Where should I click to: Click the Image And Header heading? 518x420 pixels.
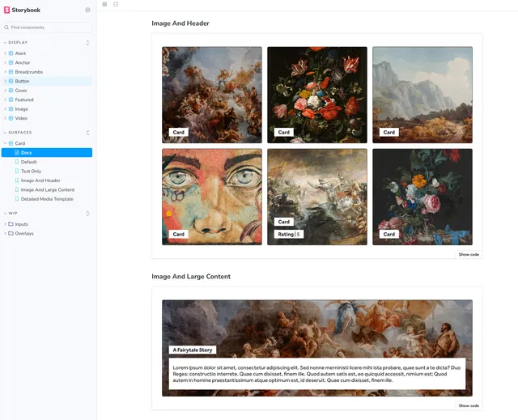[180, 23]
